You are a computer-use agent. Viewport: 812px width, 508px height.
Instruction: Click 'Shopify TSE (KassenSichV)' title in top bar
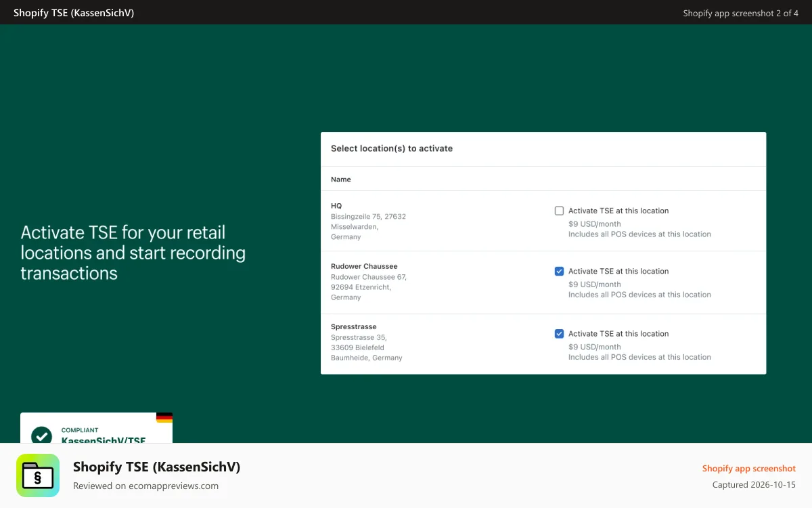pos(74,12)
